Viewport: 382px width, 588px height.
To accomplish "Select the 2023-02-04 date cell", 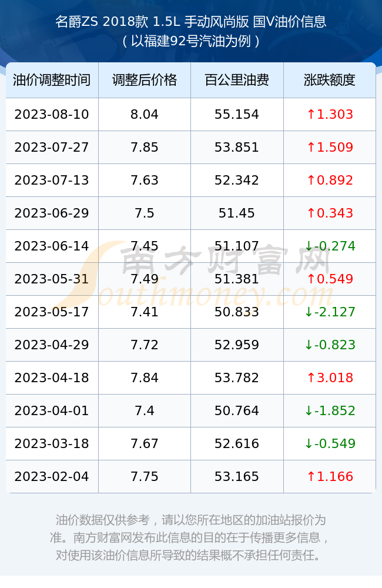I will pyautogui.click(x=52, y=477).
